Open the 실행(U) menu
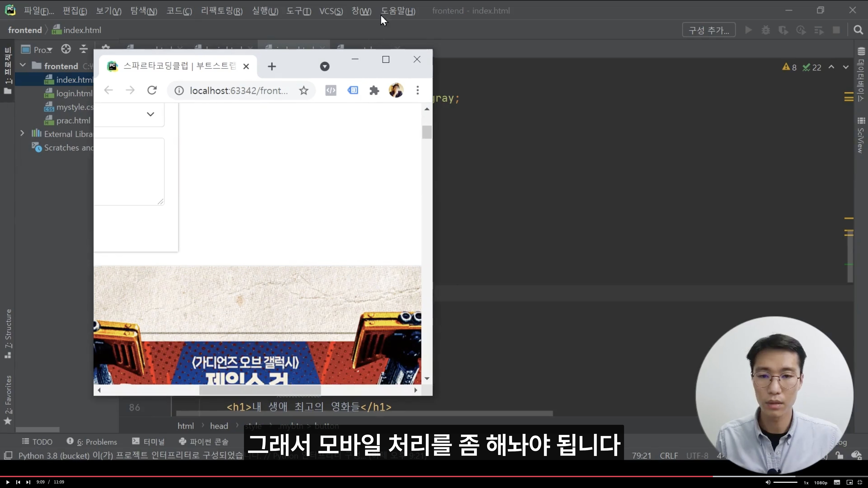Screen dimensions: 868x488 (x=265, y=11)
